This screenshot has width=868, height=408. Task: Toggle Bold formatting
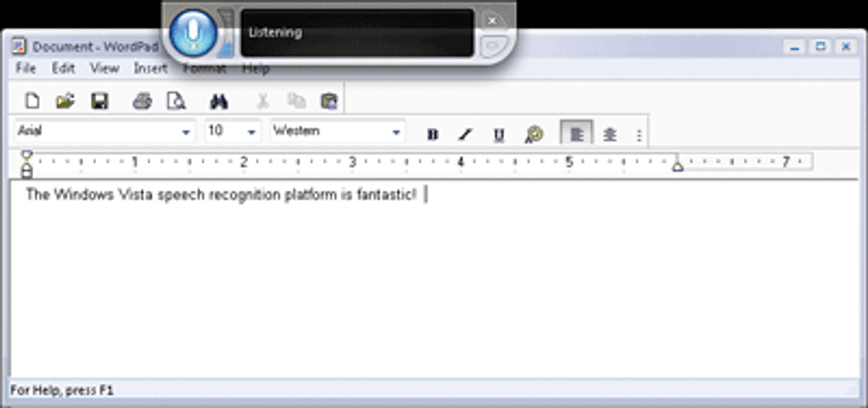click(x=432, y=135)
